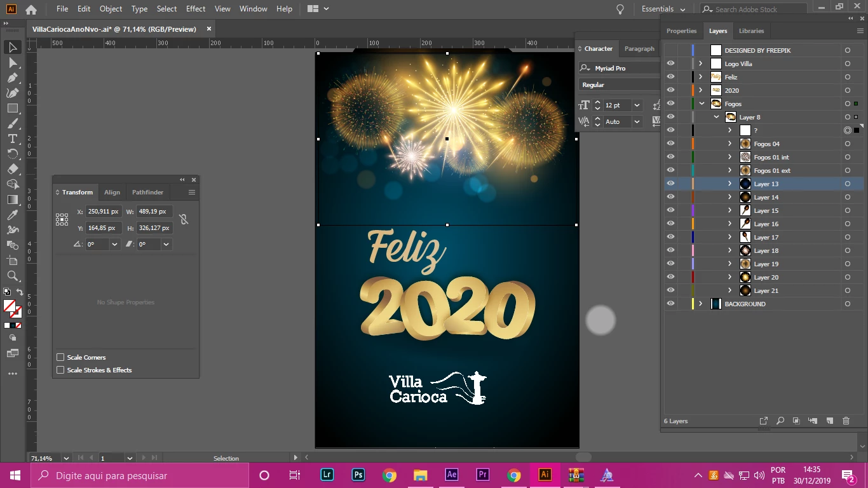Open the kerning Auto dropdown
This screenshot has height=488, width=868.
[637, 121]
